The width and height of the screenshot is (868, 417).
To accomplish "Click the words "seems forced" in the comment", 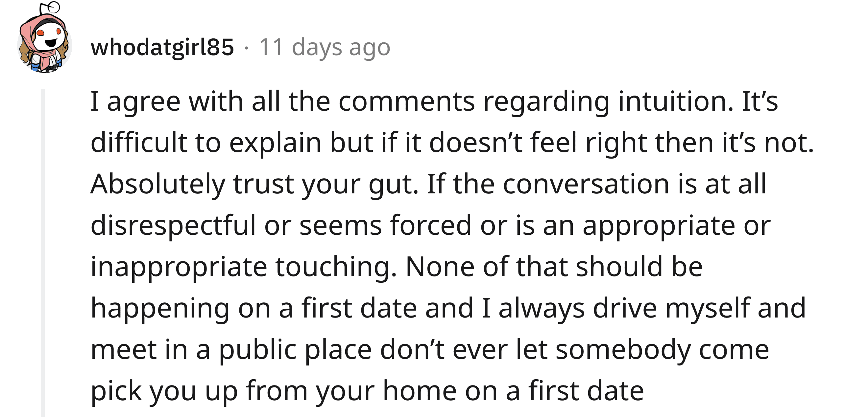I will 385,226.
